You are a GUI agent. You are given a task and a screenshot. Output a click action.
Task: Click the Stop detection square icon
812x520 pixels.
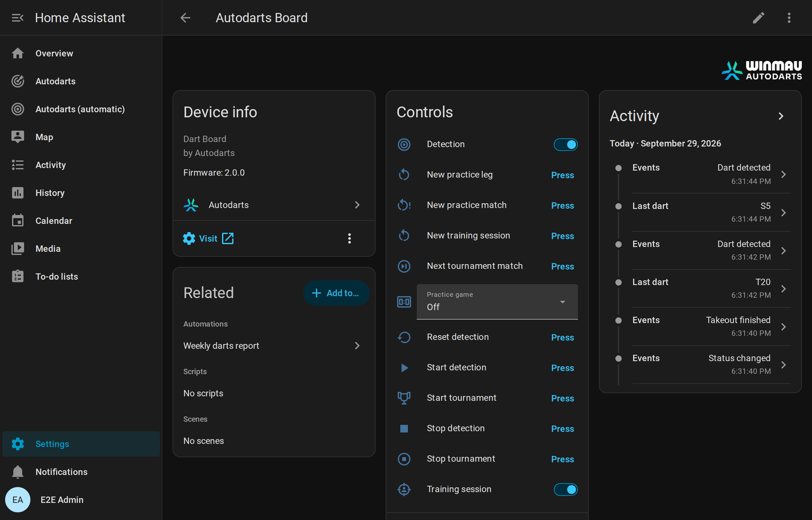click(404, 428)
